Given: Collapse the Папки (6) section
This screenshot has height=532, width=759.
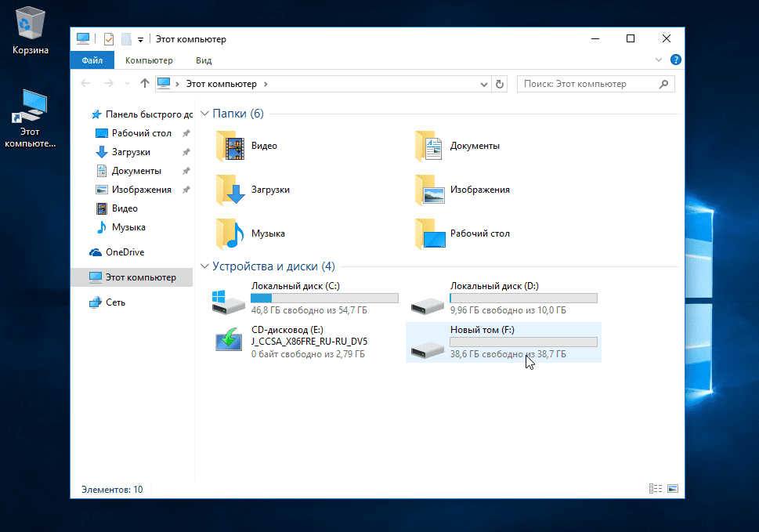Looking at the screenshot, I should click(x=205, y=114).
